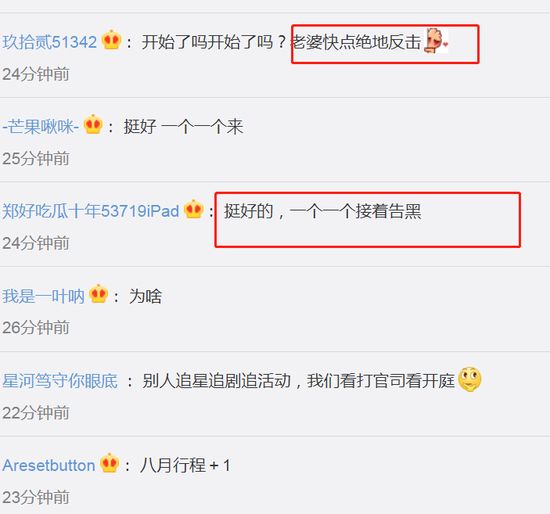Open Aresetbutton's user profile
The height and width of the screenshot is (514, 550).
click(49, 466)
